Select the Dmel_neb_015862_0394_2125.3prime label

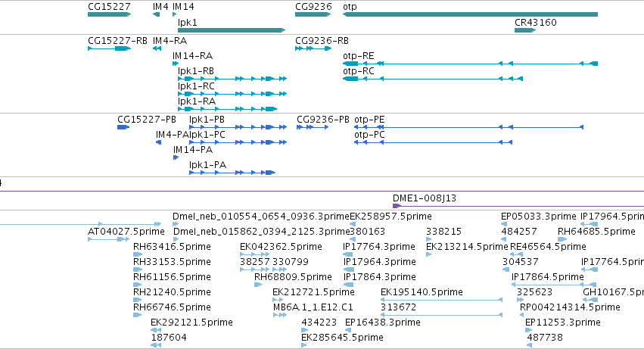pyautogui.click(x=261, y=232)
